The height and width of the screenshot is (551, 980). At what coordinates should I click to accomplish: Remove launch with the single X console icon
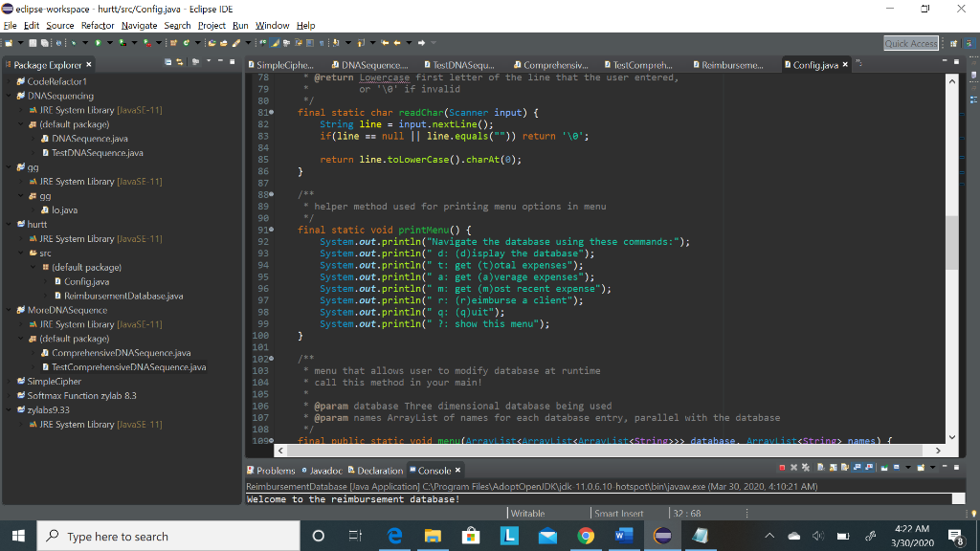[793, 467]
